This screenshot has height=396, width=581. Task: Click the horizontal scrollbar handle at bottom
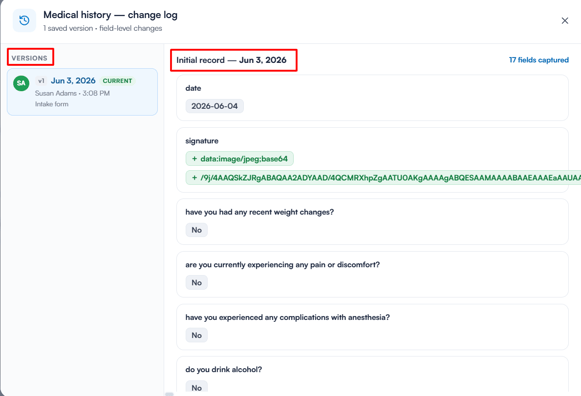coord(169,394)
